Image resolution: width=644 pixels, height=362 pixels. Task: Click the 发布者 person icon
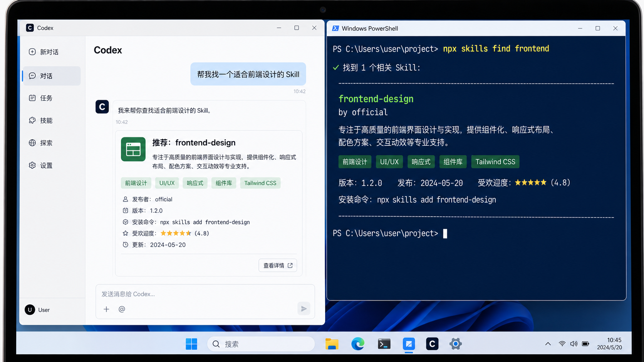[x=125, y=199]
